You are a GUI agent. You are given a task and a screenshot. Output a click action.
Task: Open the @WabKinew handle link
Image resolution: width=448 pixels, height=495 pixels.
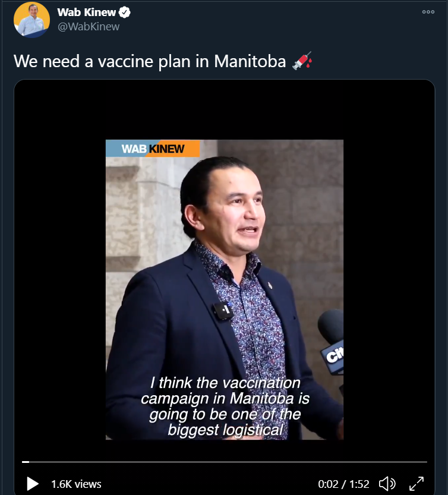[x=89, y=27]
